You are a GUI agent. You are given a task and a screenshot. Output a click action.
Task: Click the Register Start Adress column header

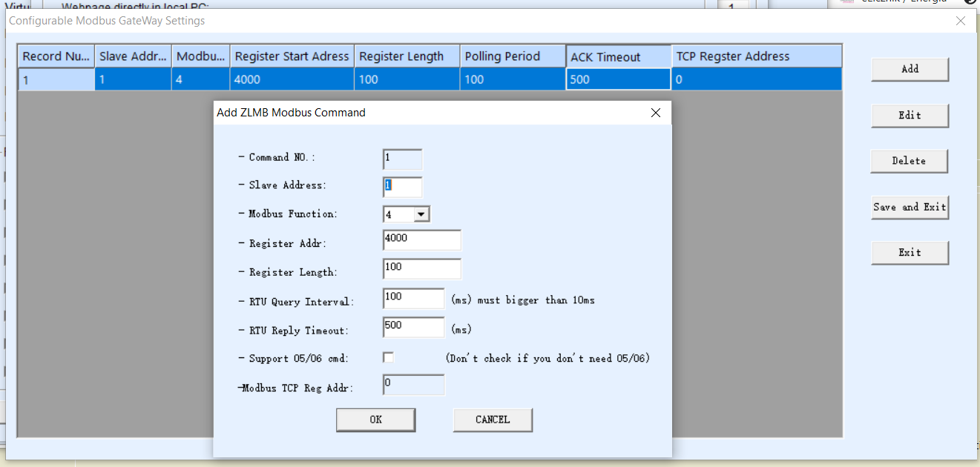pyautogui.click(x=291, y=56)
